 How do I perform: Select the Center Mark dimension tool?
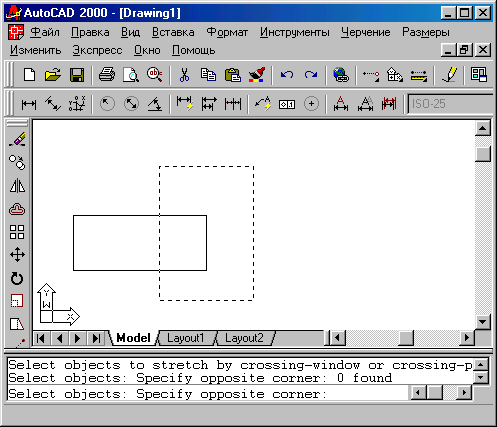311,104
